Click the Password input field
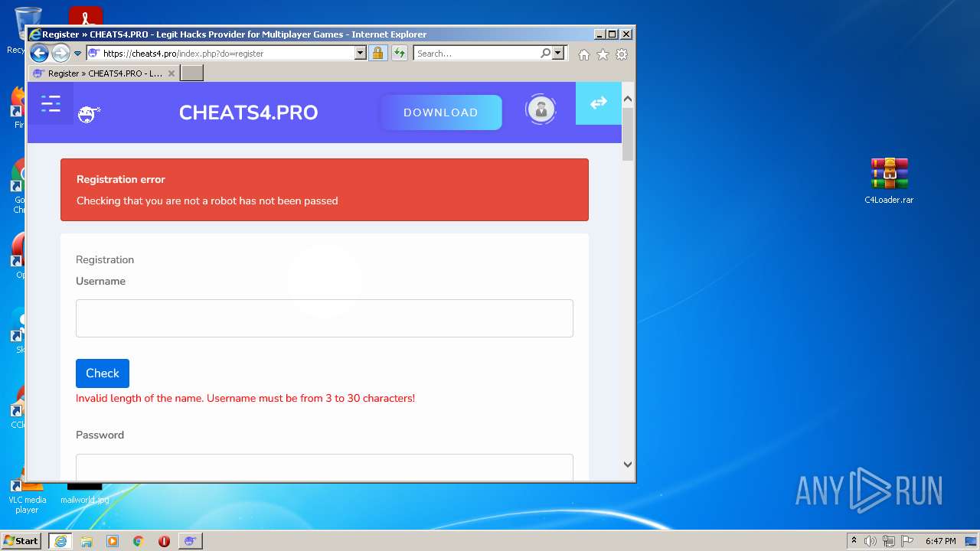This screenshot has width=980, height=551. [x=325, y=467]
